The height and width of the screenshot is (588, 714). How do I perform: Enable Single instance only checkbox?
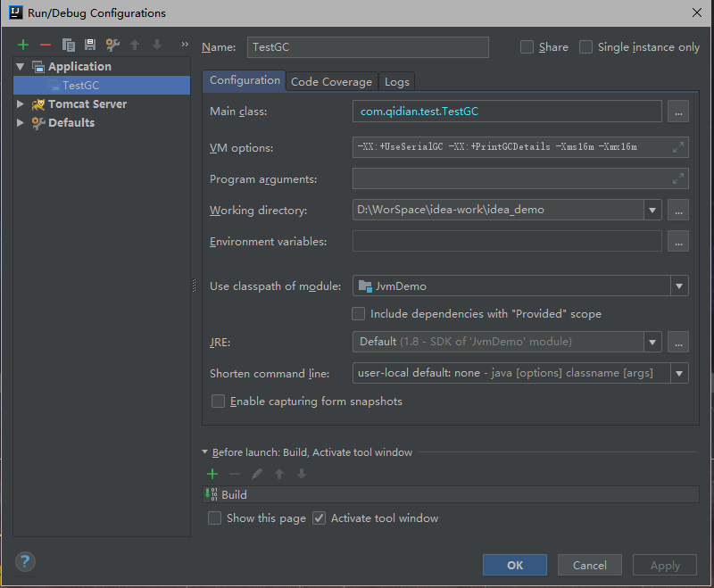point(585,47)
